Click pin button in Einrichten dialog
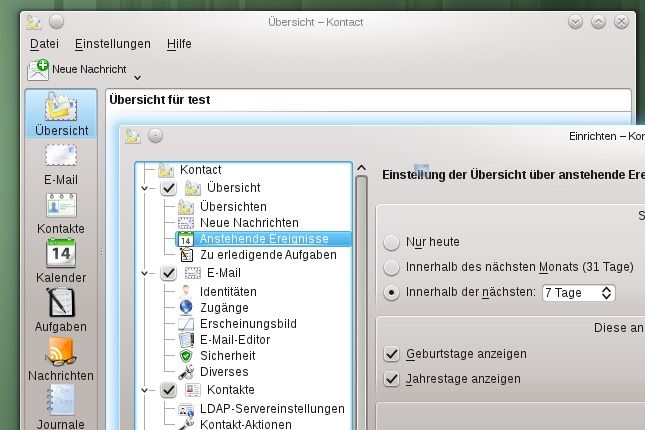The image size is (645, 430). [x=155, y=136]
